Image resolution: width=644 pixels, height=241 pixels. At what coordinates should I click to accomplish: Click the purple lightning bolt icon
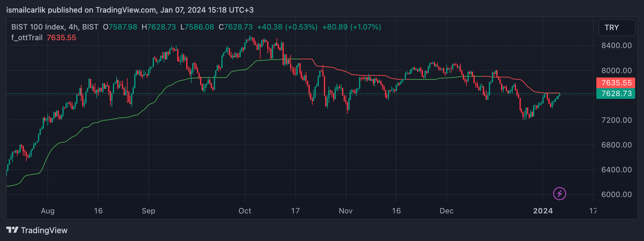(560, 194)
